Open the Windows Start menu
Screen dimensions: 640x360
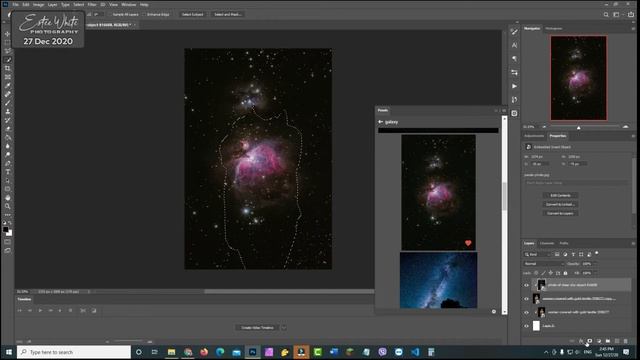(x=9, y=352)
